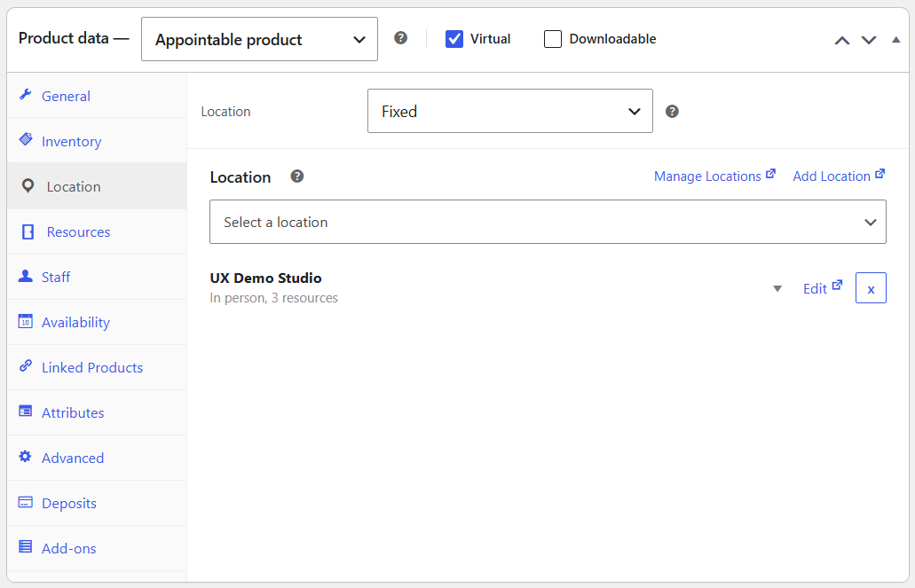Switch to the Resources tab
This screenshot has width=915, height=588.
tap(97, 231)
